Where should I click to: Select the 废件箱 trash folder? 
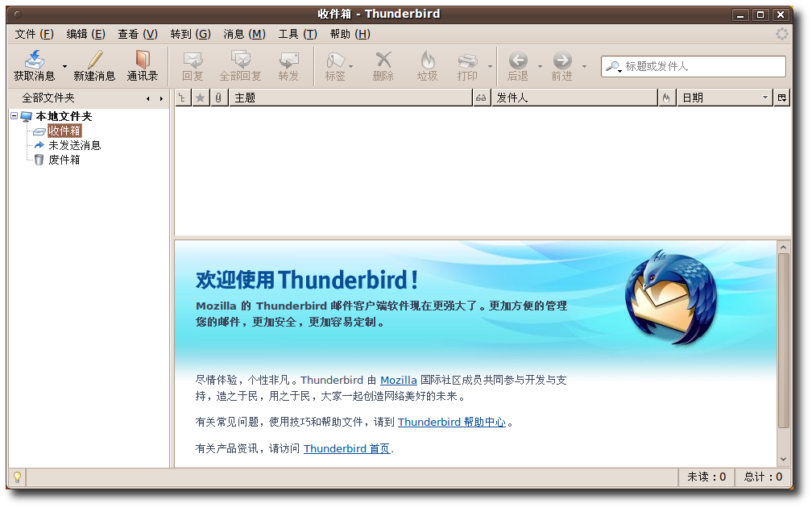click(64, 160)
